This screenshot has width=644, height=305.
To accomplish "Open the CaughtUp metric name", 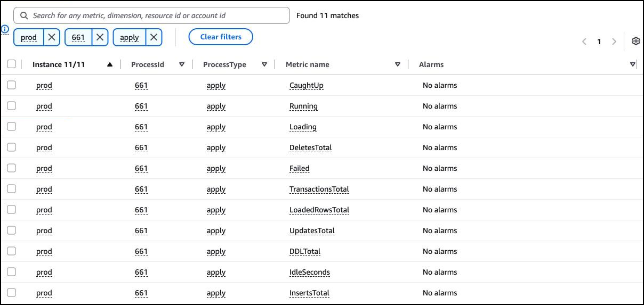I will (307, 85).
